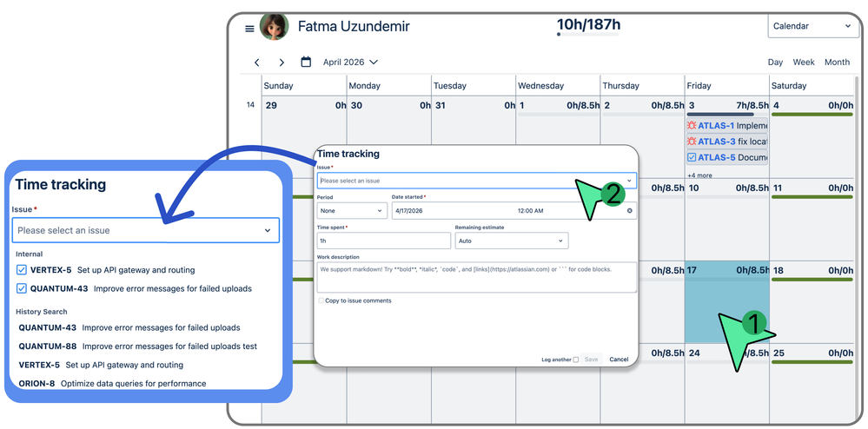Show the +4 more entries on Friday 3
Image resolution: width=868 pixels, height=429 pixels.
point(699,175)
